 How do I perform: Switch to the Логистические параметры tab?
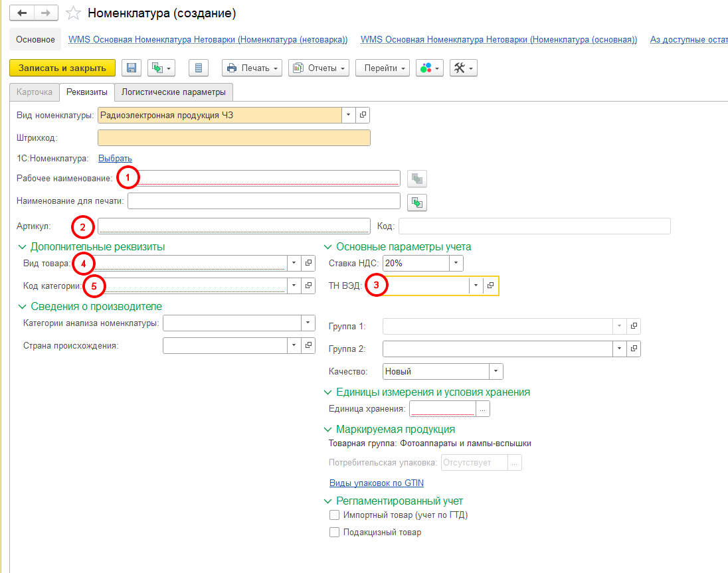(173, 92)
